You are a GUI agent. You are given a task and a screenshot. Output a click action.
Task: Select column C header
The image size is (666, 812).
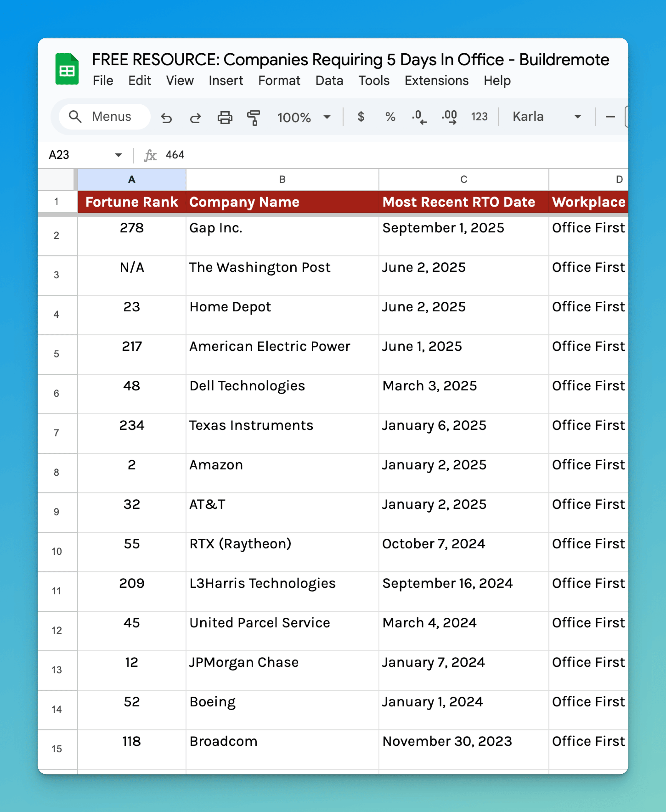tap(463, 180)
